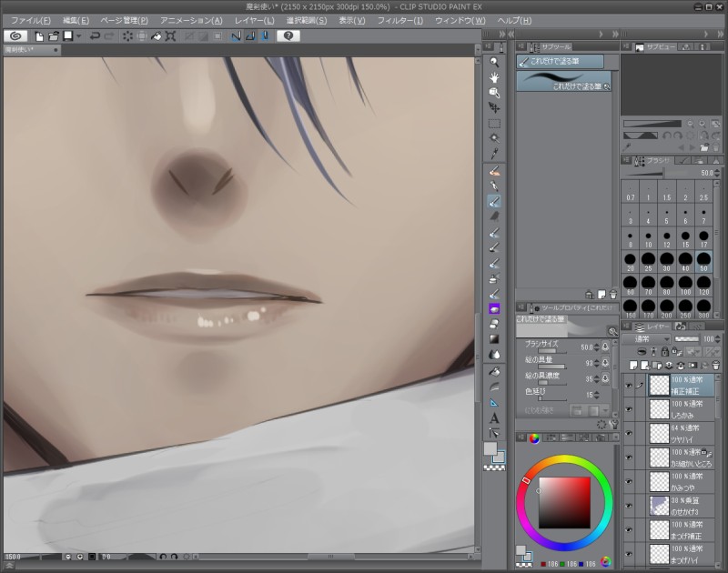728x573 pixels.
Task: Open the フィルター(I) menu
Action: [399, 20]
